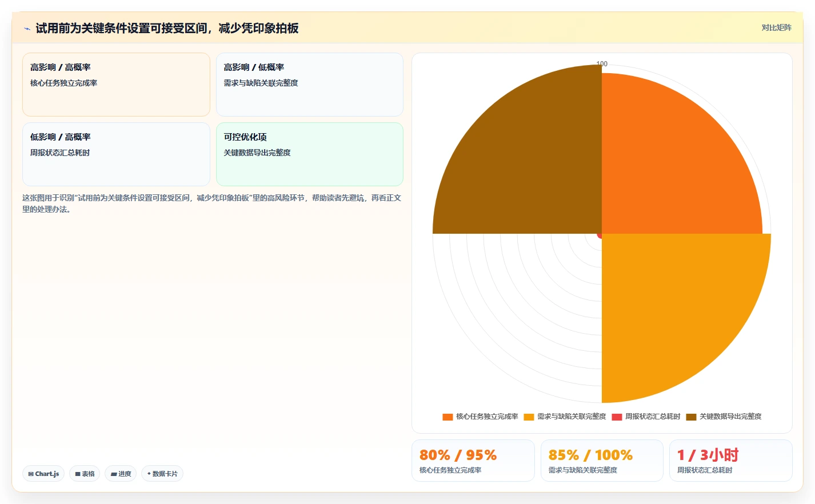Click legend text 核心任务独立完成率

coord(487,417)
